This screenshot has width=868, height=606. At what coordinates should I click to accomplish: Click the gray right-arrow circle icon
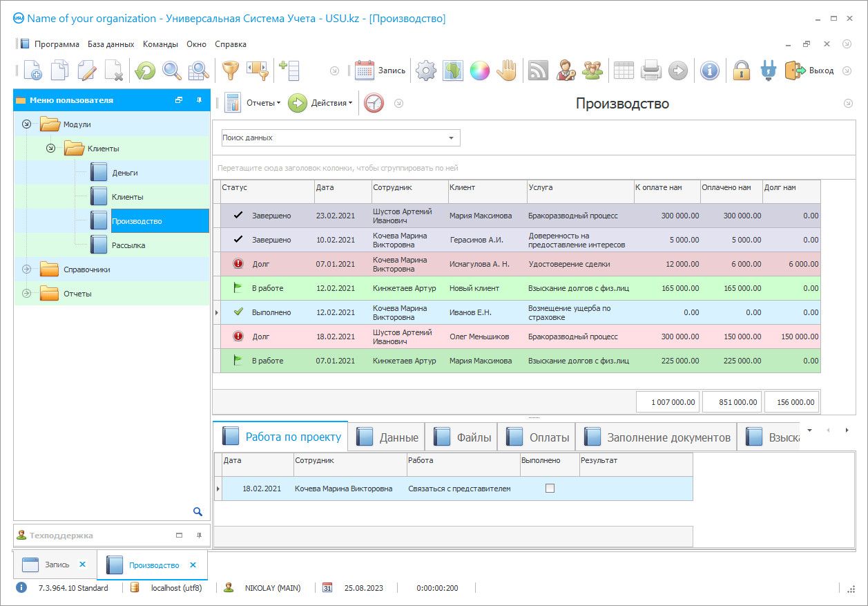(678, 70)
